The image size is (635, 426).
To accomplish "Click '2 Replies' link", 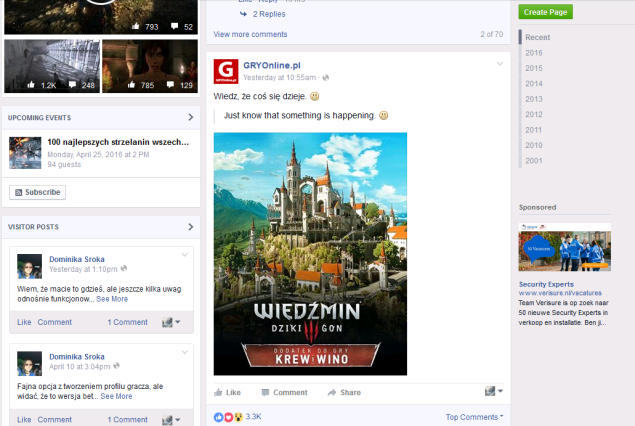I will click(269, 14).
